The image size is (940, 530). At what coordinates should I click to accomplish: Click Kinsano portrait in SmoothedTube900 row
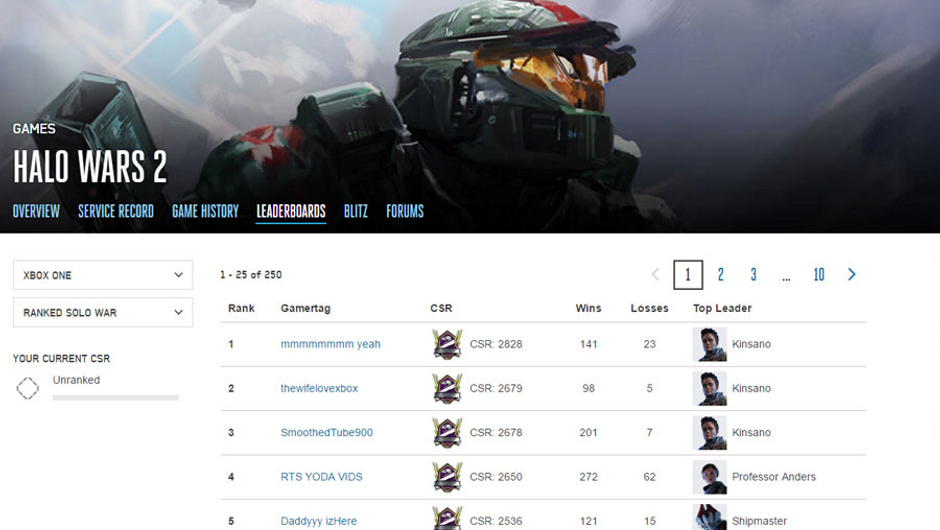[710, 432]
